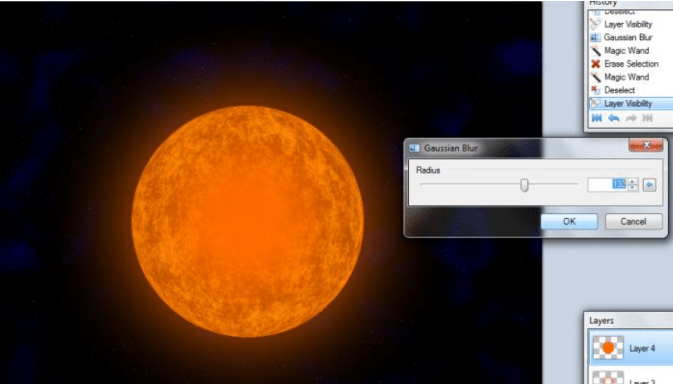Click the History undo arrow button
Screen dimensions: 673x384
pyautogui.click(x=614, y=118)
